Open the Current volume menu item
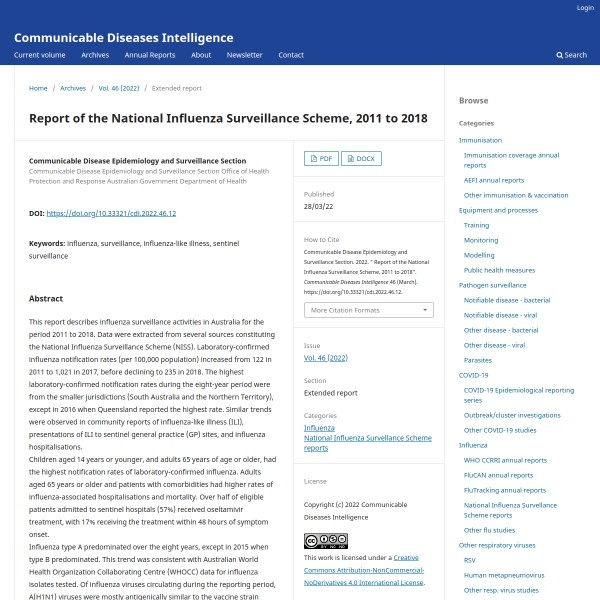 [x=40, y=55]
